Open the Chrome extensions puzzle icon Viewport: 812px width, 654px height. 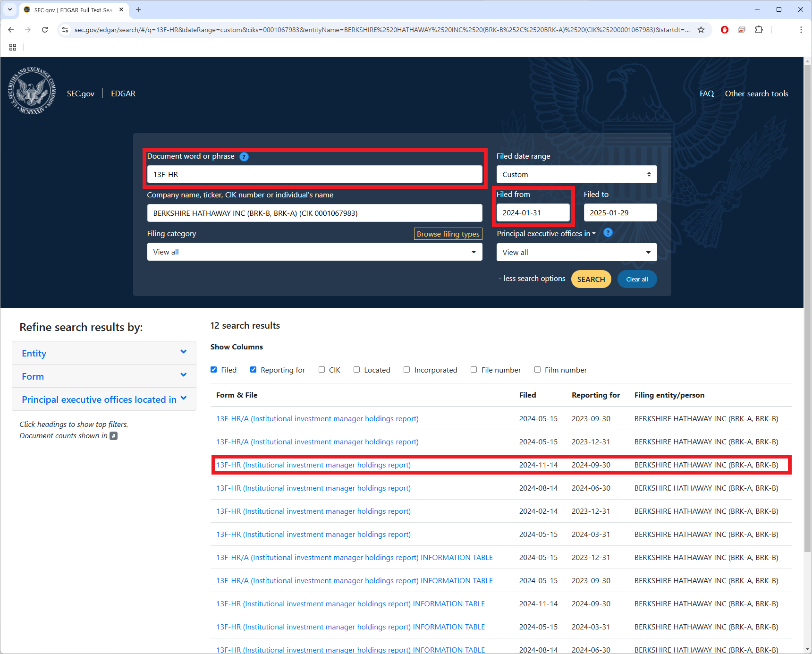759,30
